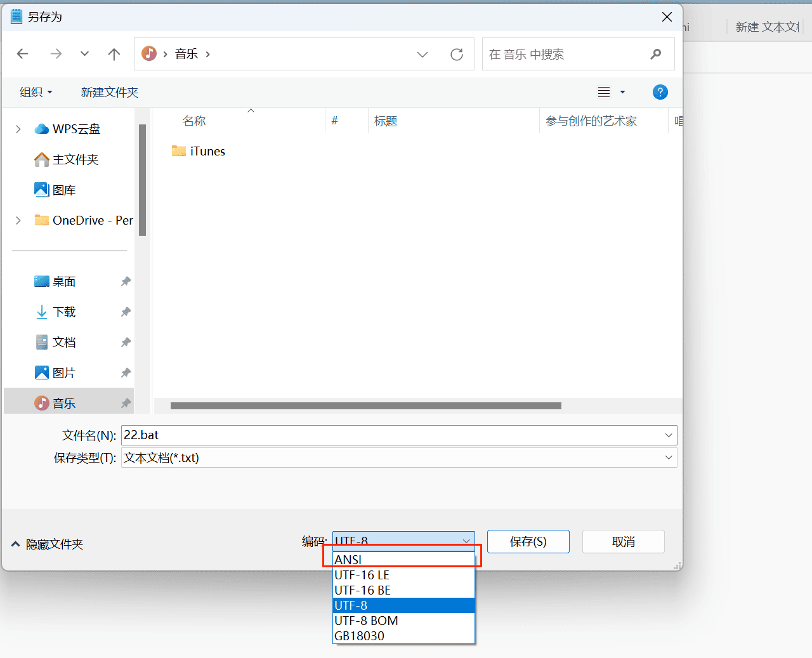Open view options dropdown arrow

click(x=622, y=92)
